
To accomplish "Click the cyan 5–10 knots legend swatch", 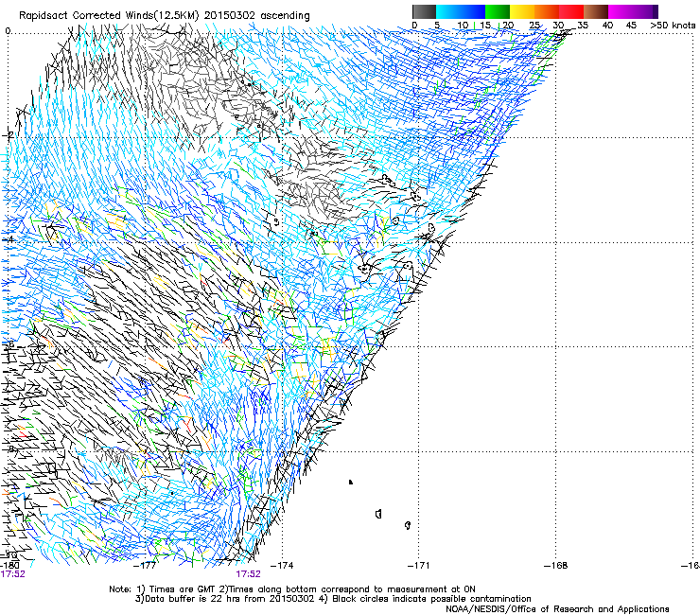I will (448, 11).
